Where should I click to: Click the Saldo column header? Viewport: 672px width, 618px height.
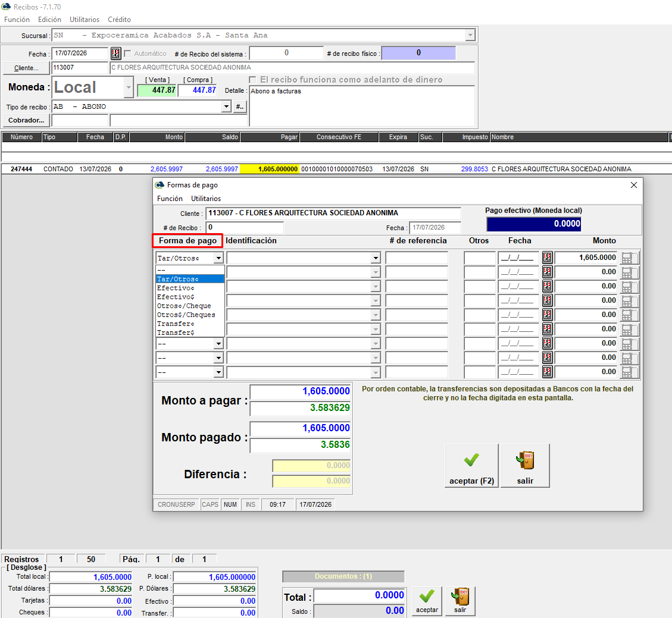coord(212,137)
